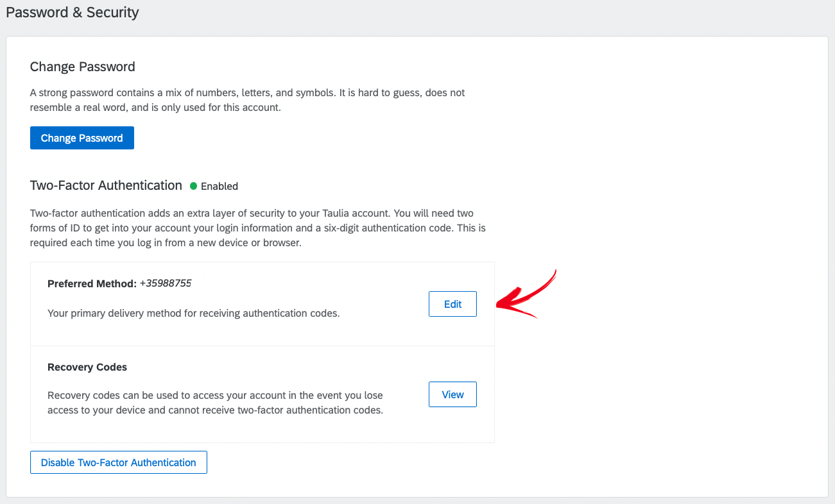Screen dimensions: 835x504
Task: Click the "Enabled" status text
Action: (220, 187)
